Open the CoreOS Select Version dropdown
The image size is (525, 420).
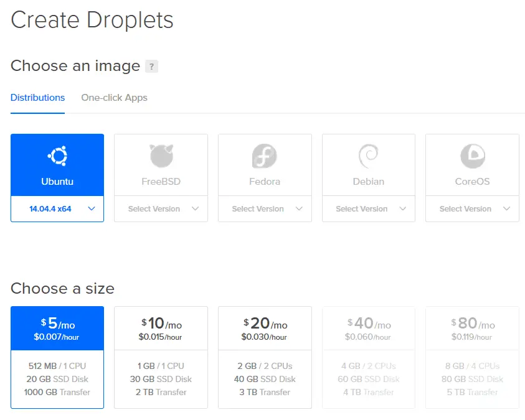473,208
